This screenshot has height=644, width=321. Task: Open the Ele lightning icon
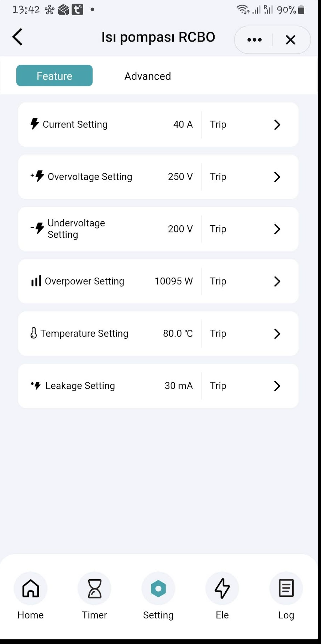tap(222, 589)
